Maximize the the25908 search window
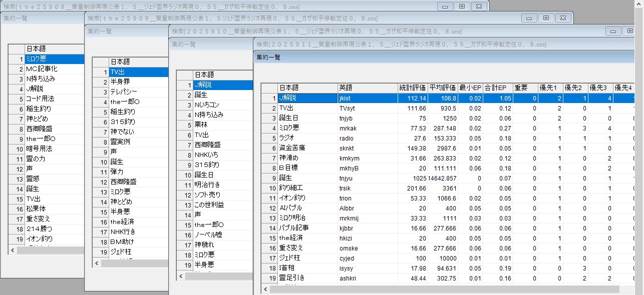This screenshot has width=644, height=295. [462, 6]
